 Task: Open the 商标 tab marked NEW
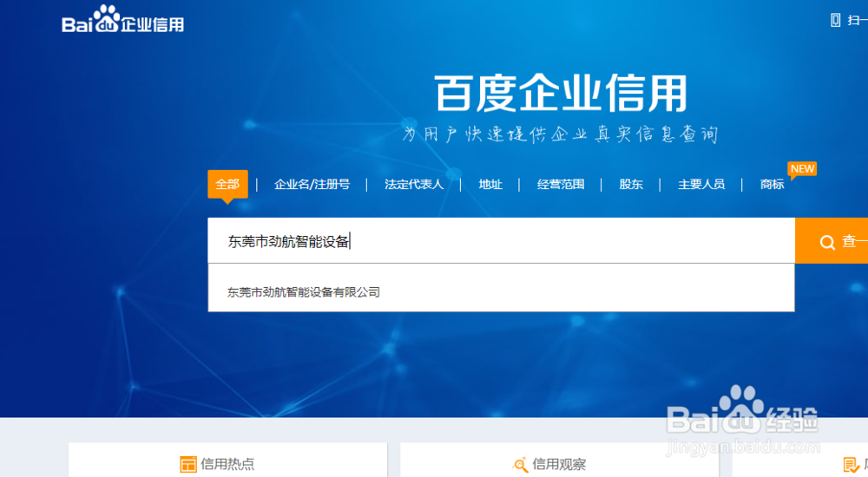click(x=773, y=184)
